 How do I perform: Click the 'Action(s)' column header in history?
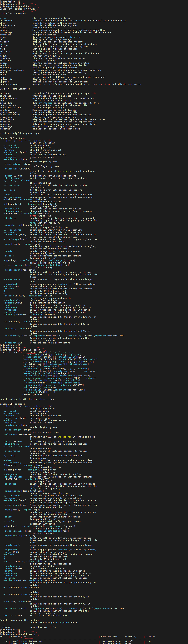point(130,637)
